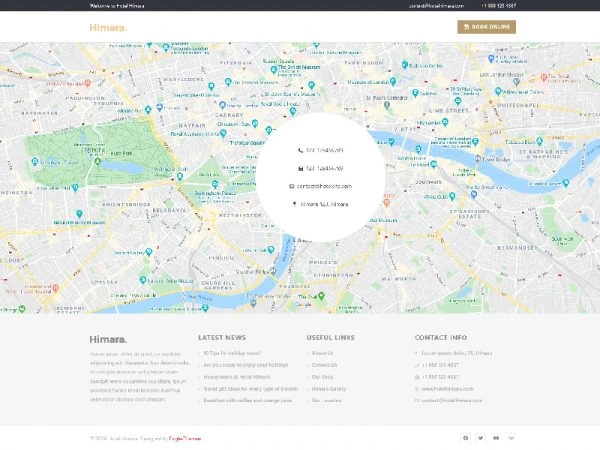Click the YouTube icon in the footer

click(496, 438)
